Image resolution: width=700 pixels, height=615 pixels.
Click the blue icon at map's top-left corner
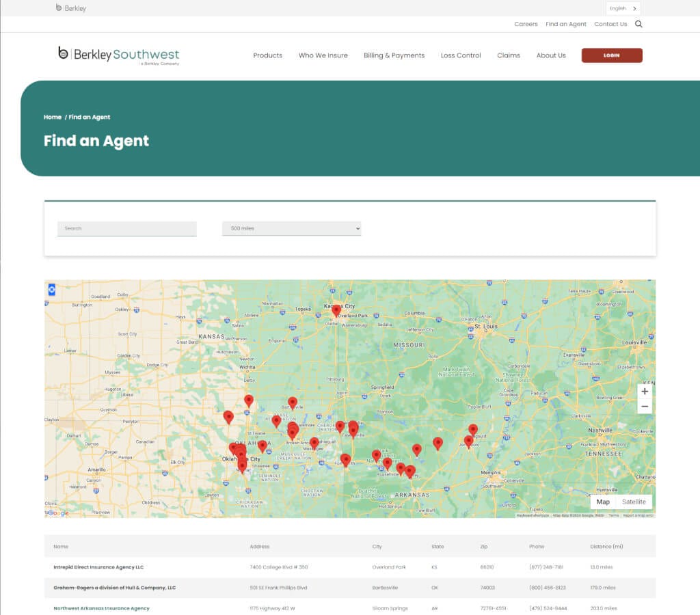coord(51,289)
